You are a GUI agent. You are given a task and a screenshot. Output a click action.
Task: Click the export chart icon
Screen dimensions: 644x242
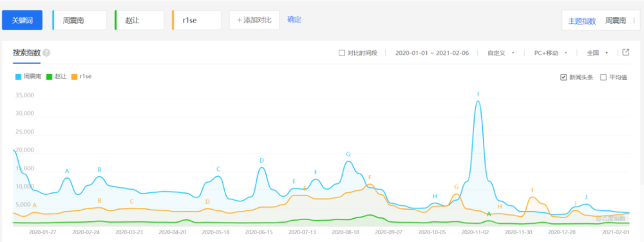(626, 52)
